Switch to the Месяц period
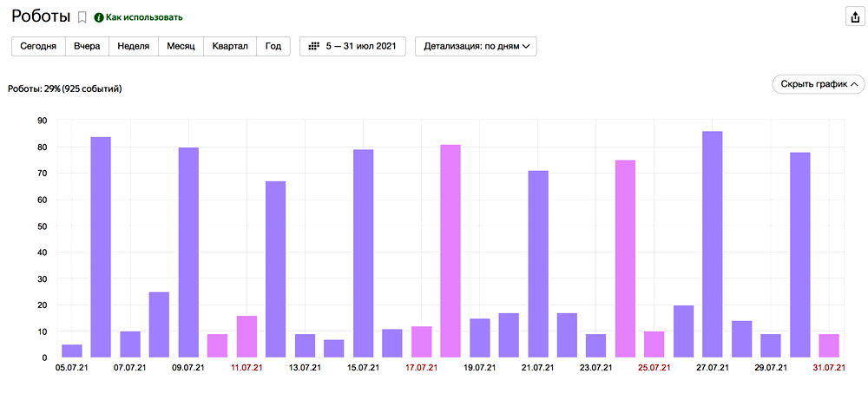 180,46
